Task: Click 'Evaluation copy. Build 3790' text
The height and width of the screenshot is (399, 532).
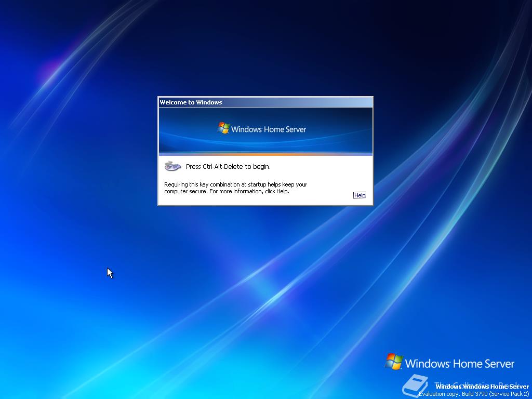Action: (x=474, y=394)
